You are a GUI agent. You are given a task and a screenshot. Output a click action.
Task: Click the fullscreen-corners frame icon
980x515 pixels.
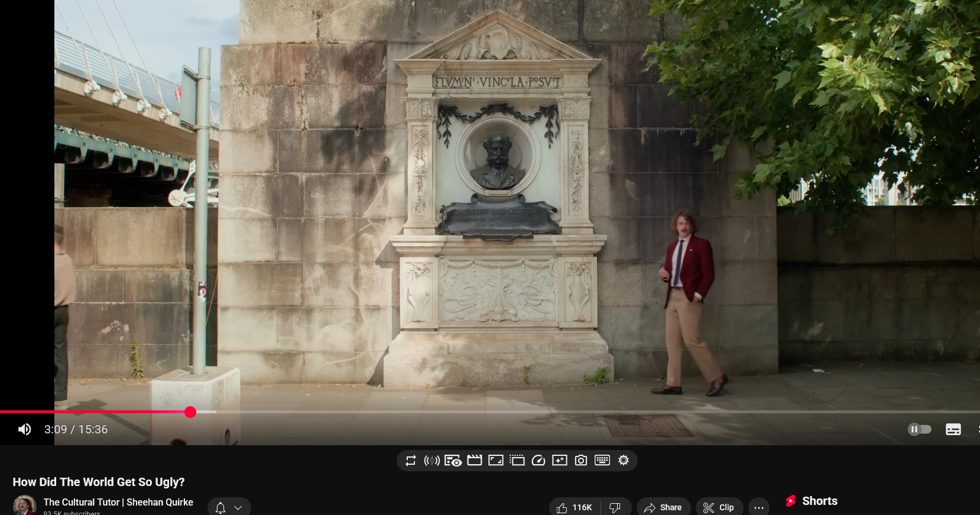[496, 460]
